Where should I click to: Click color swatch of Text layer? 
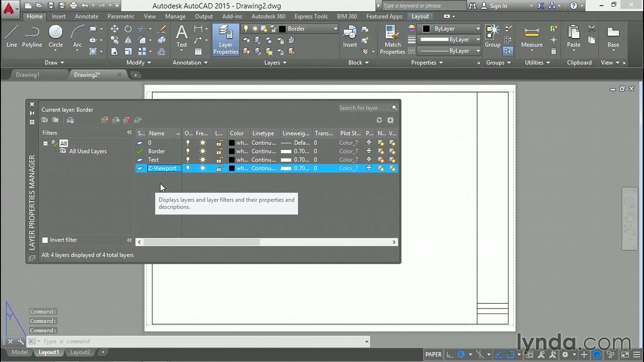232,160
